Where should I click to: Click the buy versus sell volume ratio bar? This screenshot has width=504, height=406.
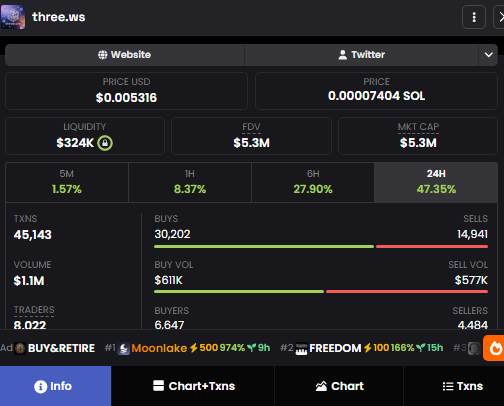(x=321, y=292)
